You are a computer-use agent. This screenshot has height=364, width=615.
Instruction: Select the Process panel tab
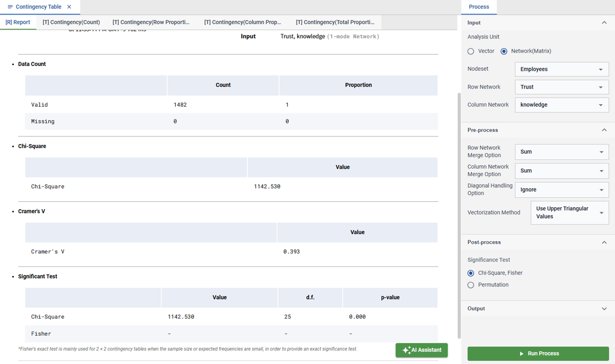click(479, 7)
